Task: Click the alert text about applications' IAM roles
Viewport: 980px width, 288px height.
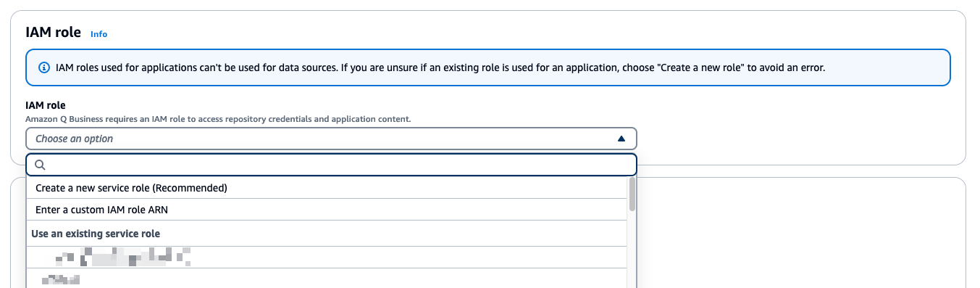Action: 440,67
